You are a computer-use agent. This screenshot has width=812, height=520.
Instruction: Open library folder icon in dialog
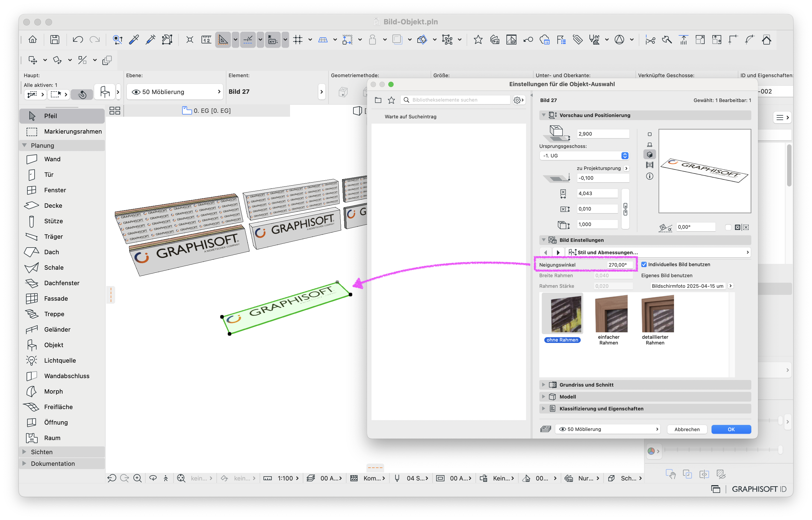pos(378,100)
